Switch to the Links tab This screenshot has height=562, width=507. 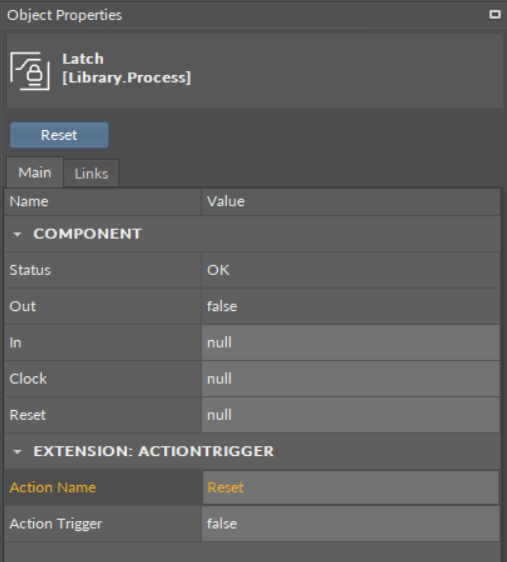[91, 174]
